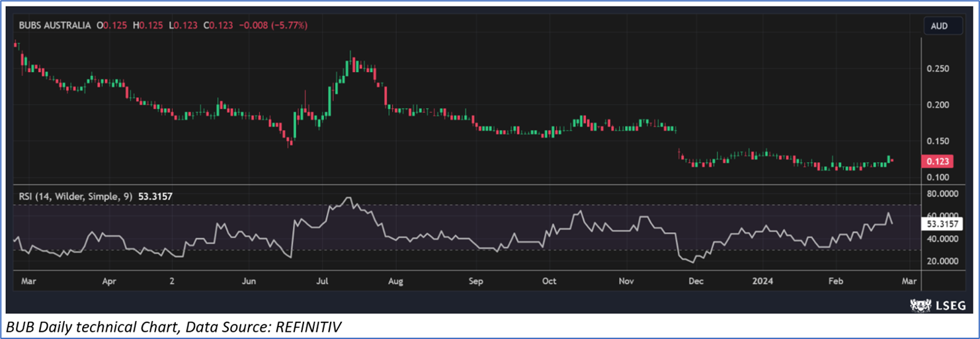The image size is (980, 339).
Task: Click the 0.150 price axis label
Action: point(939,141)
